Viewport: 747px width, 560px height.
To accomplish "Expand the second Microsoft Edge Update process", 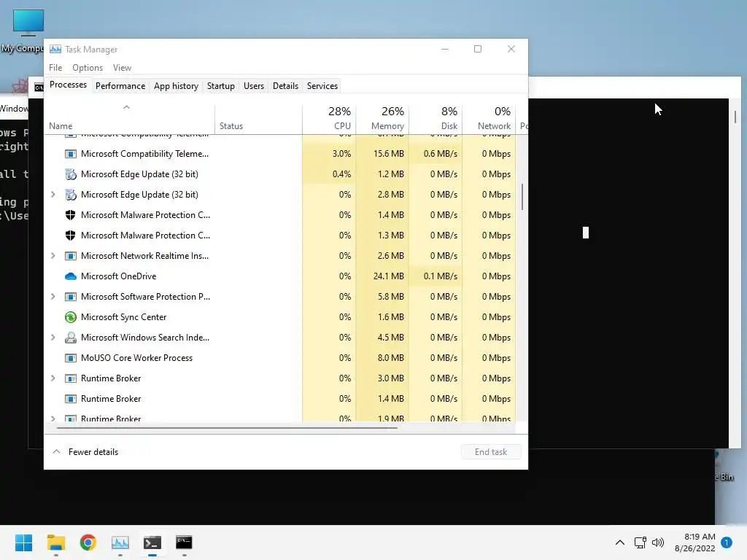I will [x=53, y=194].
